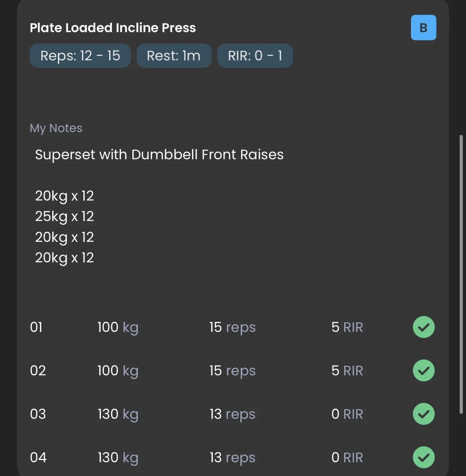
Task: Toggle set 02 completion checkmark
Action: pos(424,370)
